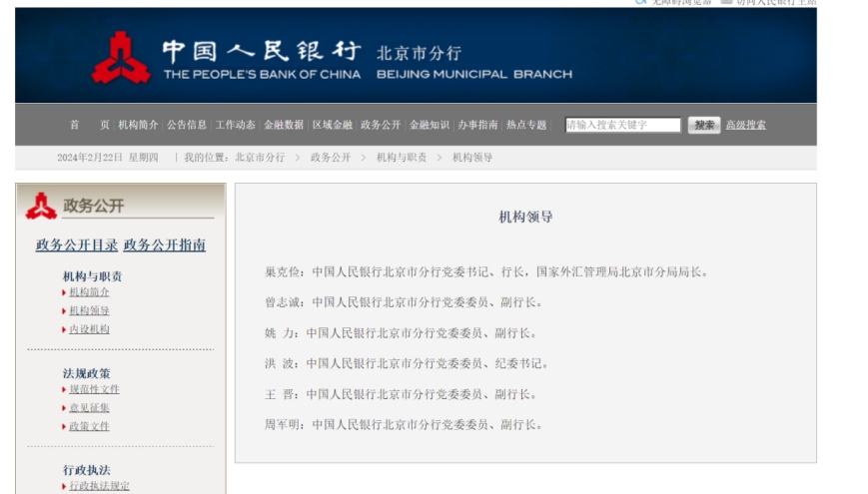Open 内设机构 in the sidebar

[x=89, y=329]
